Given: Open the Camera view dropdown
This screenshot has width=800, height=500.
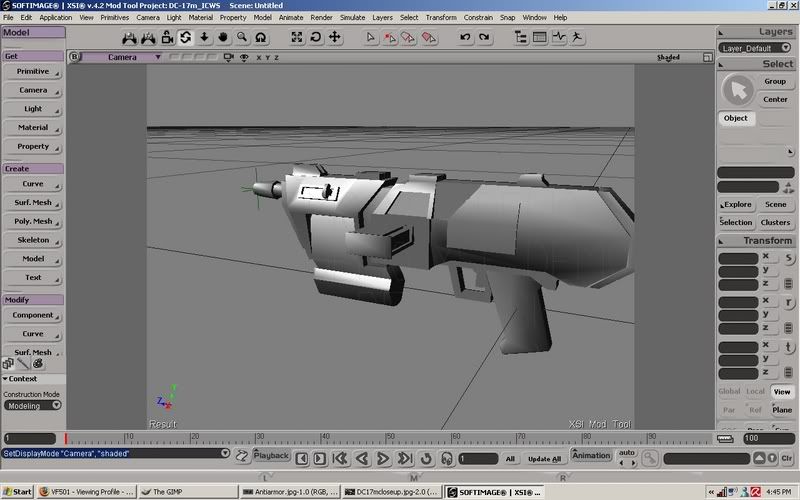Looking at the screenshot, I should (122, 57).
